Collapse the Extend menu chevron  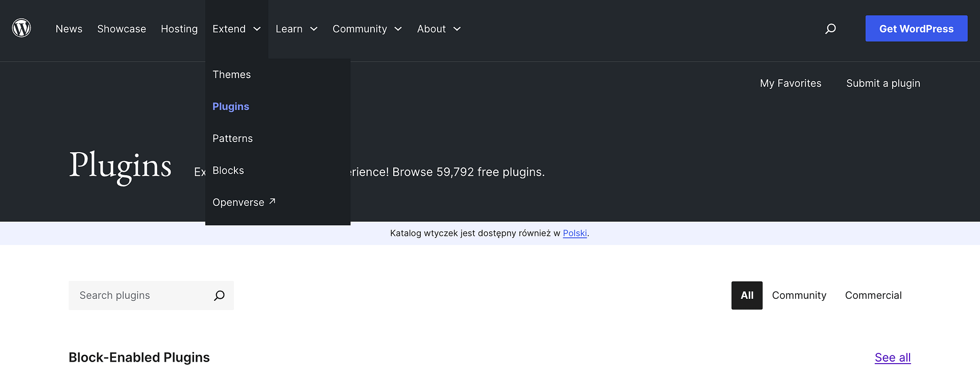257,29
